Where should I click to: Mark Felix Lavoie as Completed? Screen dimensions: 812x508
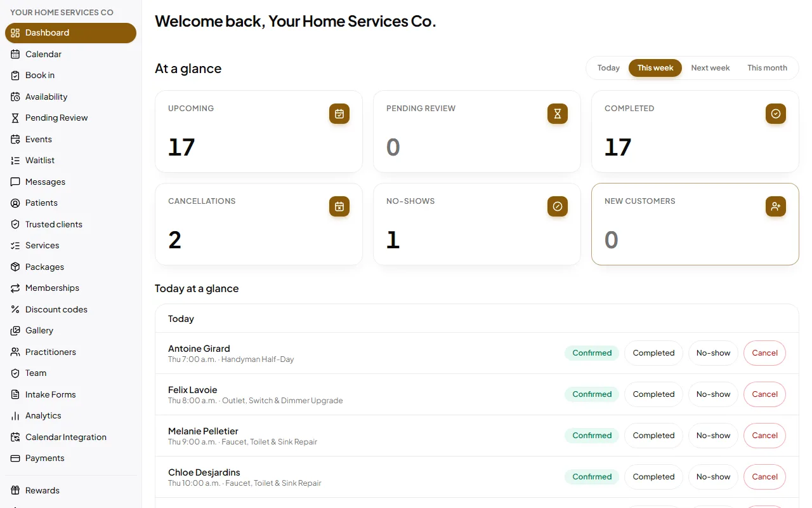coord(653,394)
